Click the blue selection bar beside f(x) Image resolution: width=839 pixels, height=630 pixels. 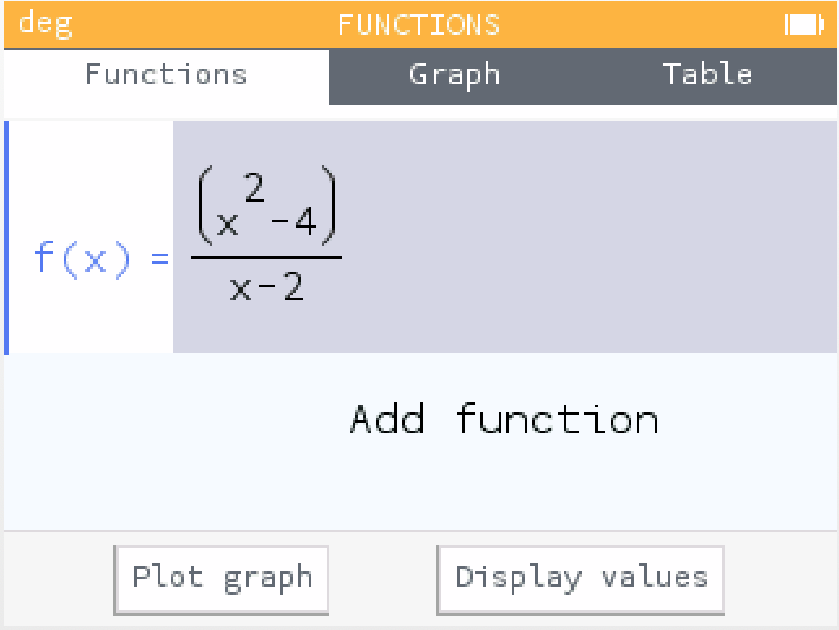tap(7, 237)
